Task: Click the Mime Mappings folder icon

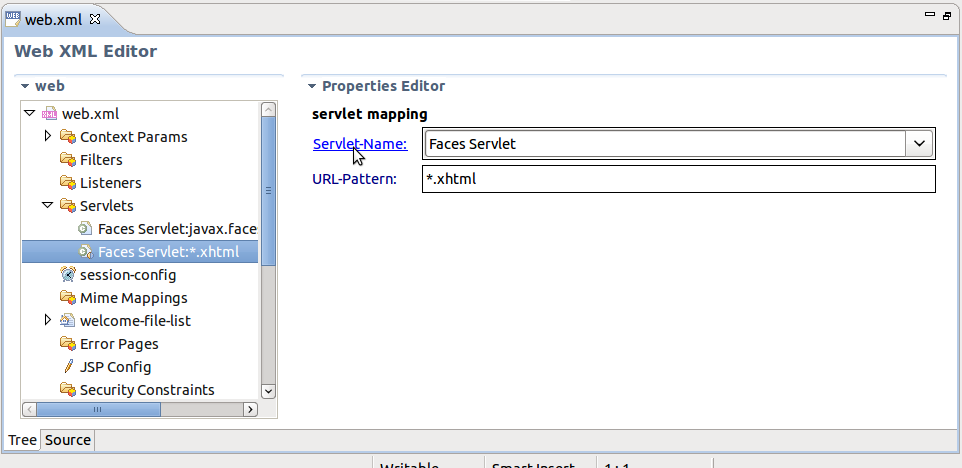Action: [x=67, y=297]
